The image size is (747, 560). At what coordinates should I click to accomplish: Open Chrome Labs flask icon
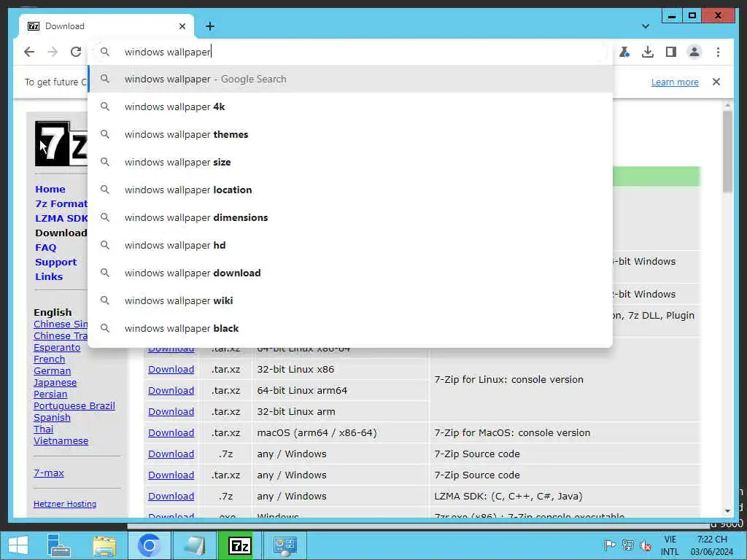[624, 52]
